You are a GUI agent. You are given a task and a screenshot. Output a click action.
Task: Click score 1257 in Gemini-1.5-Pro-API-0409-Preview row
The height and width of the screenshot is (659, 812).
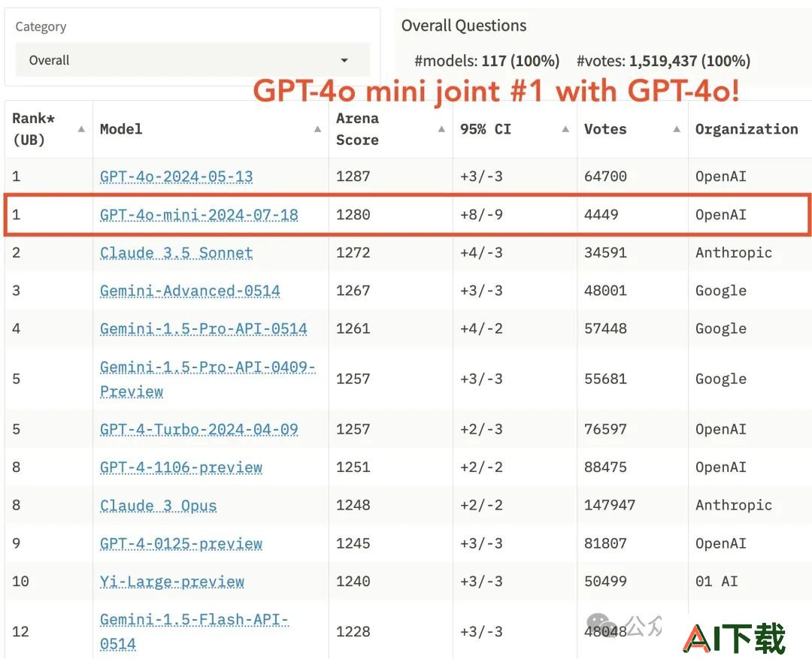click(x=353, y=379)
